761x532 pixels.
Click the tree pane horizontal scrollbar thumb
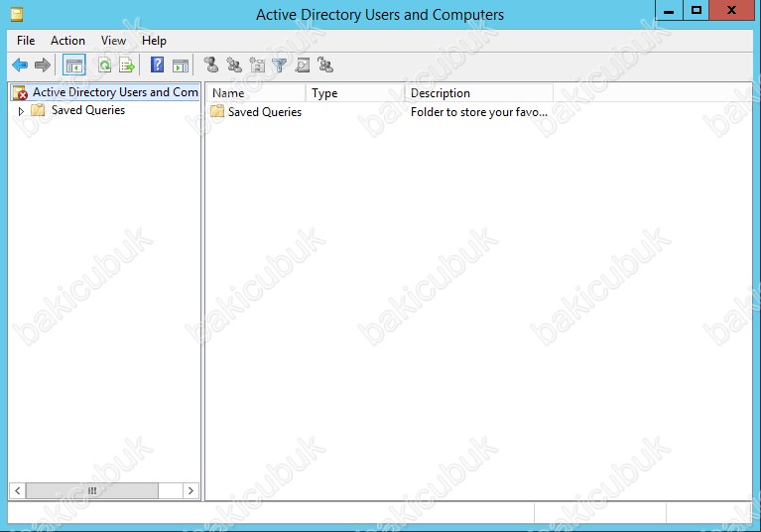[x=92, y=490]
